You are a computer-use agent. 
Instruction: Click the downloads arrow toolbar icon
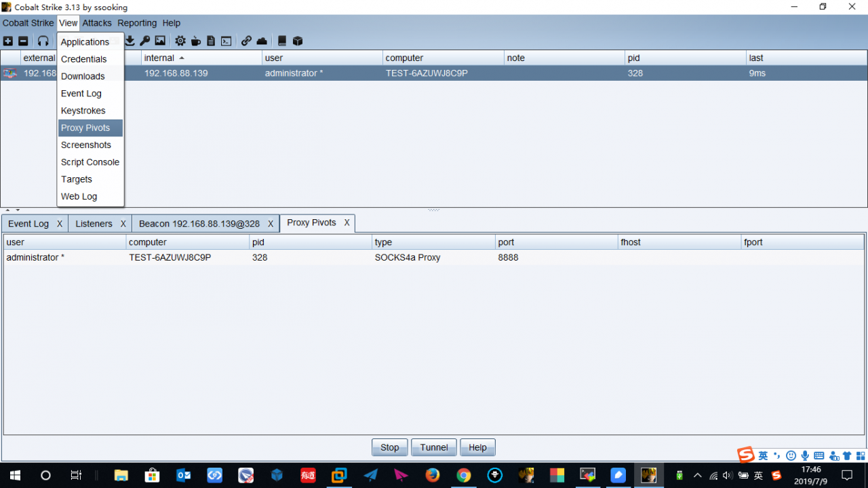pos(130,41)
